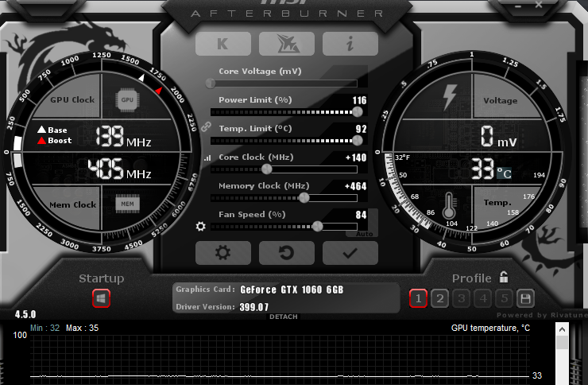Viewport: 588px width, 385px height.
Task: Click the Core Clock slider handle
Action: pos(267,169)
